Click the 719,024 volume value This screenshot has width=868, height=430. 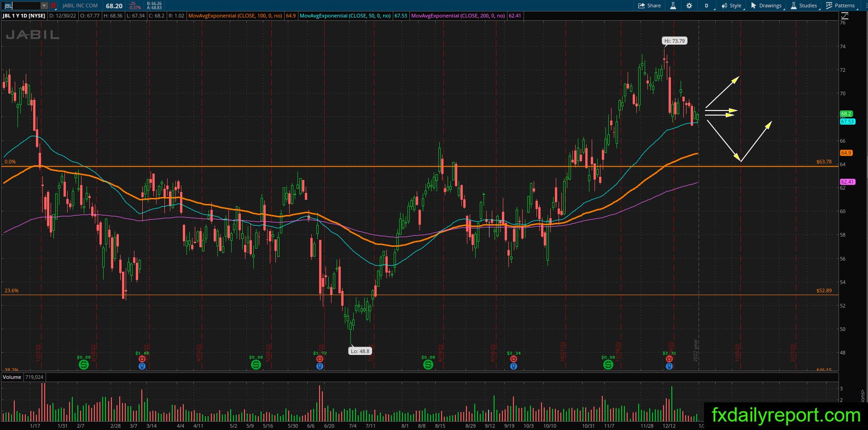[x=34, y=377]
